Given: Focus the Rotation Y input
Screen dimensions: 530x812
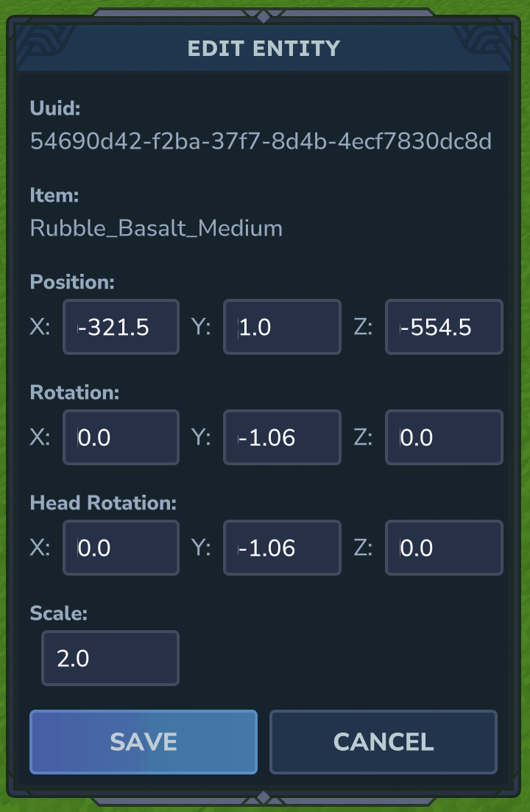Looking at the screenshot, I should [x=282, y=437].
